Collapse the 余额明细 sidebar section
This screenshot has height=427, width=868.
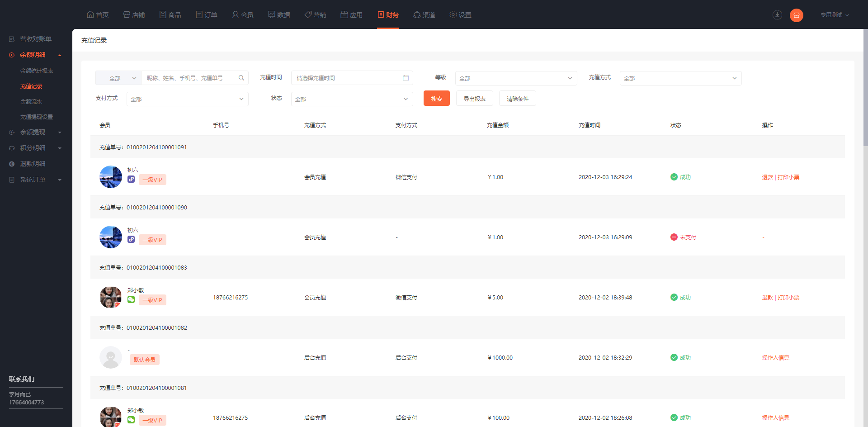coord(36,55)
